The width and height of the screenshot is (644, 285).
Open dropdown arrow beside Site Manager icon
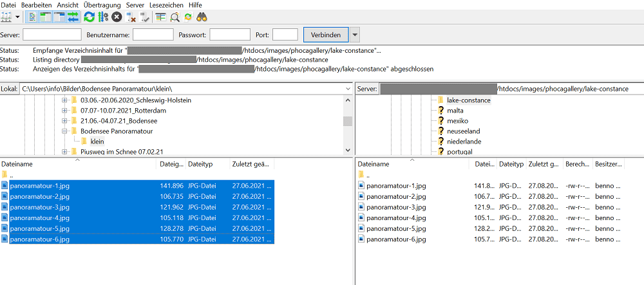17,17
